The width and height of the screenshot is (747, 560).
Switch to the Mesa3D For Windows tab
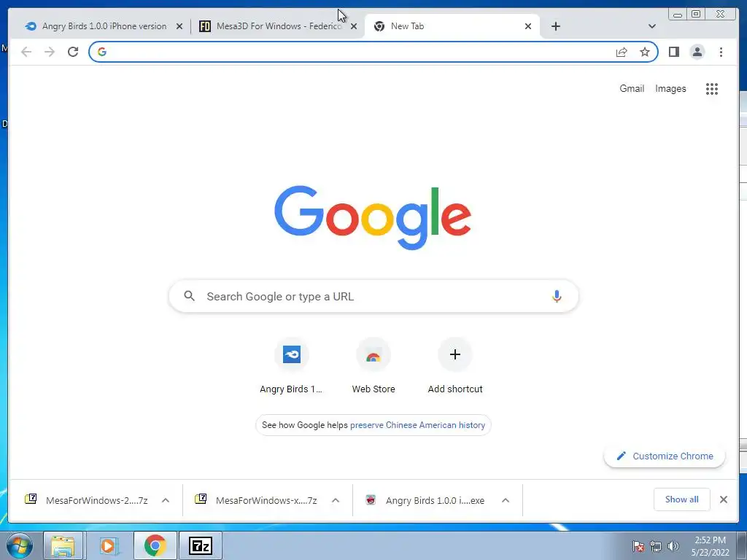277,26
